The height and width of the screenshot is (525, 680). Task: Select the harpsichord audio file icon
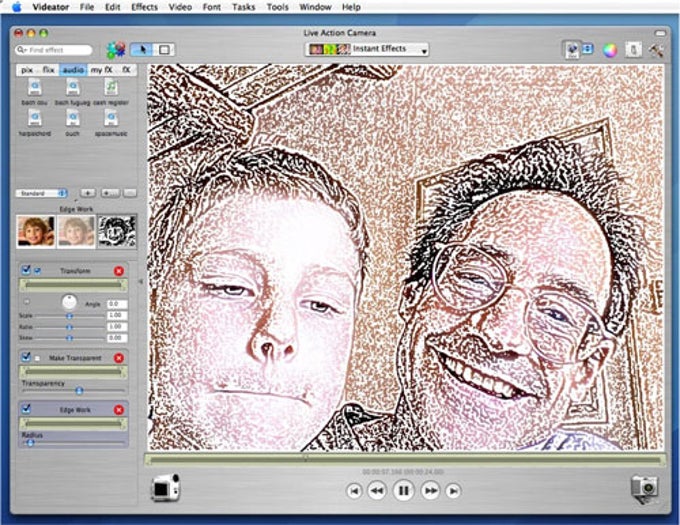(x=35, y=118)
